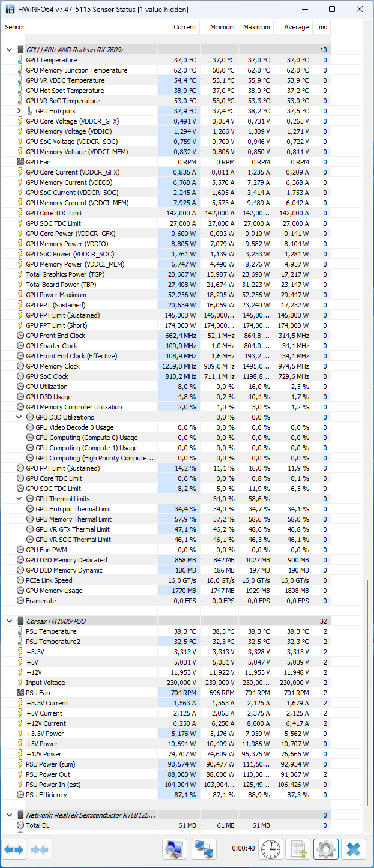374x868 pixels.
Task: Click the icon beside Framerate
Action: point(20,601)
